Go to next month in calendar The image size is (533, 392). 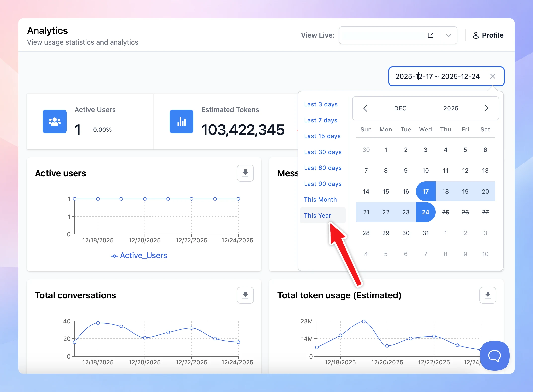point(486,108)
